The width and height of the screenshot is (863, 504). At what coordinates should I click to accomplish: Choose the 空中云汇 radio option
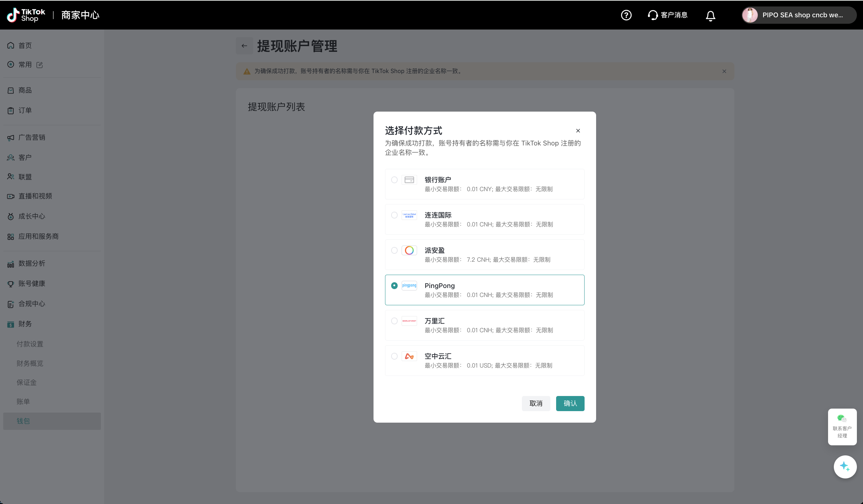(x=394, y=356)
